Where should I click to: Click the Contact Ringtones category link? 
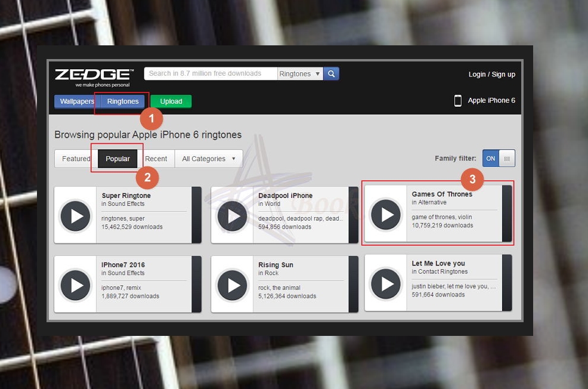[443, 271]
